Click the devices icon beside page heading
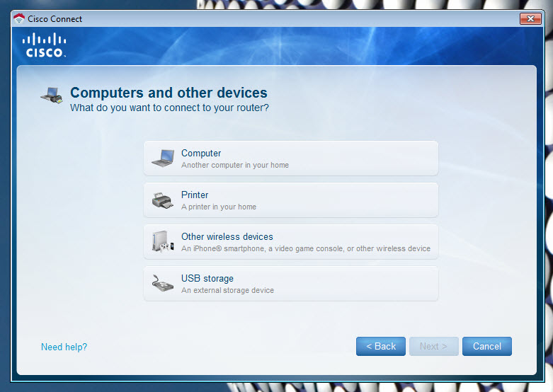 (52, 96)
